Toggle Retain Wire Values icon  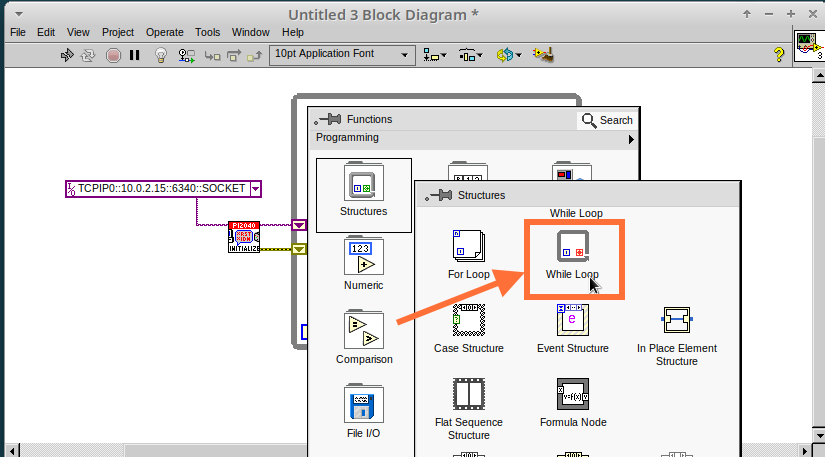(x=186, y=55)
